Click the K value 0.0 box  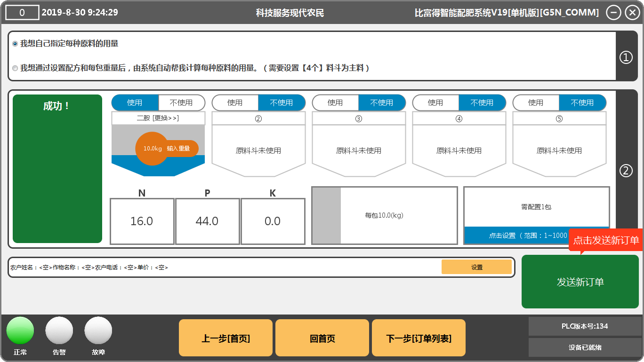(x=273, y=221)
